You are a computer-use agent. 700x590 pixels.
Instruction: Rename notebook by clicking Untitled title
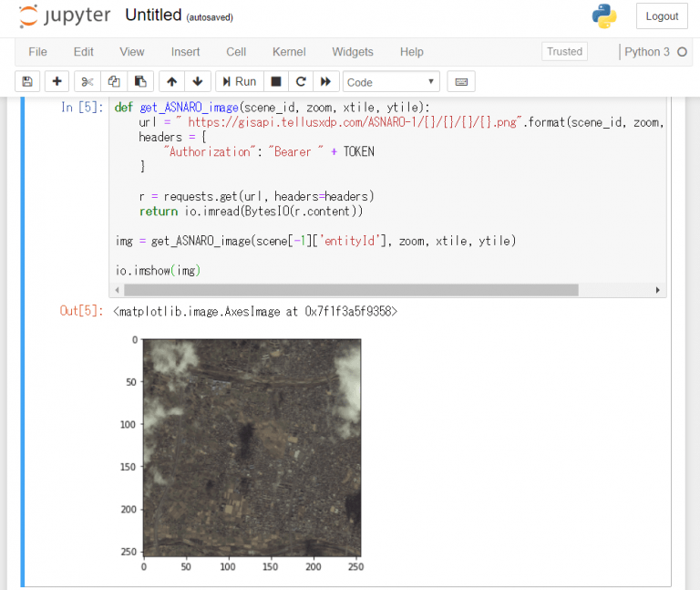153,16
